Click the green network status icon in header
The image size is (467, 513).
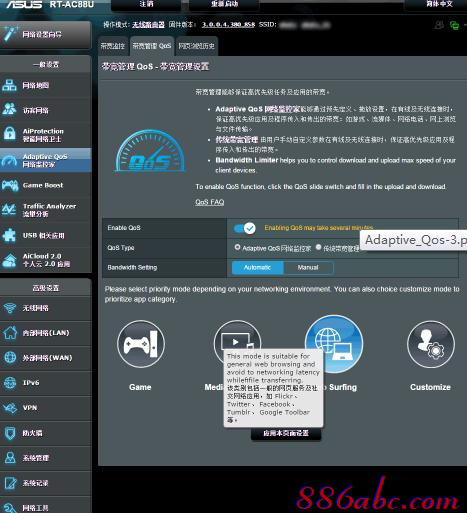(454, 25)
